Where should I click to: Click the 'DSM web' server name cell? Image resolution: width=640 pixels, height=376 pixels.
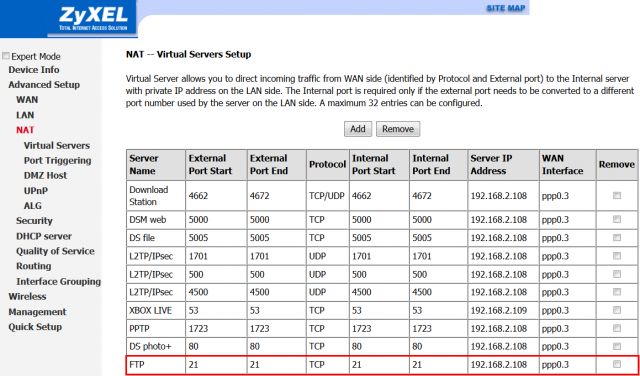coord(155,220)
